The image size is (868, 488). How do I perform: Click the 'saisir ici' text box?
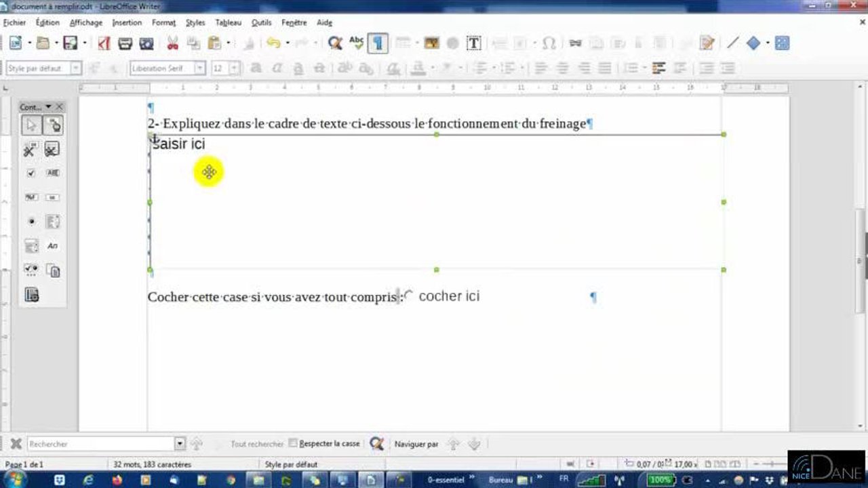(x=436, y=201)
